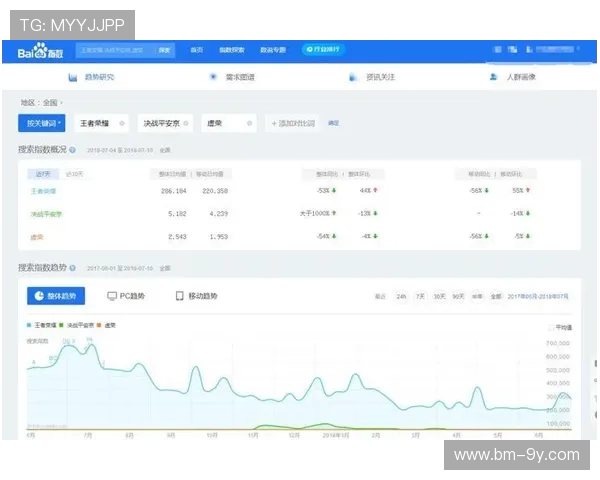Click 虚荣 row label in overview table
Screen dimensions: 600x480
point(37,237)
